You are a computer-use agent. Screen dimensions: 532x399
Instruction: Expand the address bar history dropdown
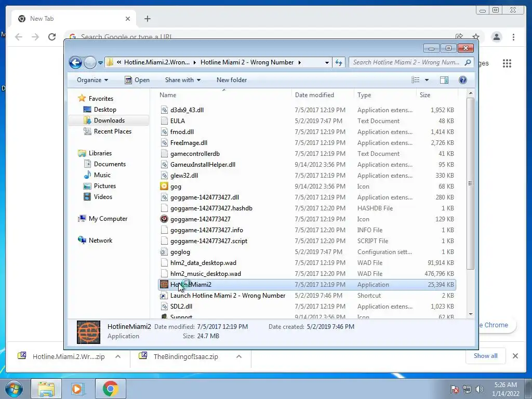point(327,62)
